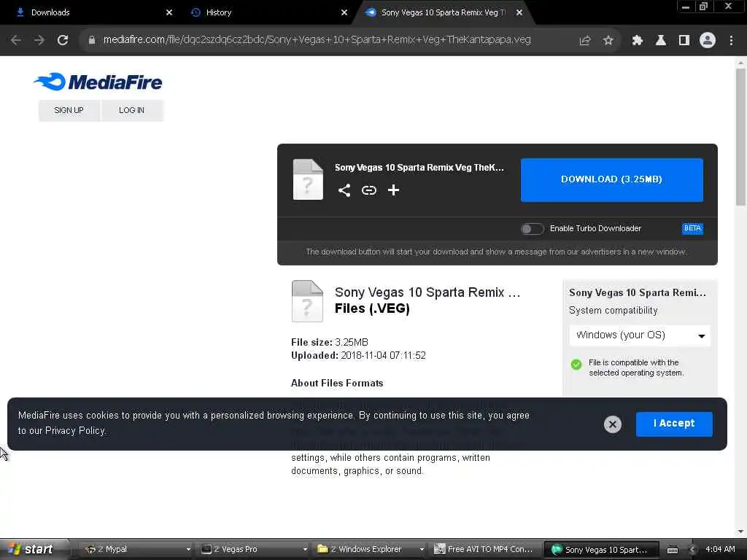Image resolution: width=747 pixels, height=560 pixels.
Task: Click the browser forward arrow
Action: [39, 40]
